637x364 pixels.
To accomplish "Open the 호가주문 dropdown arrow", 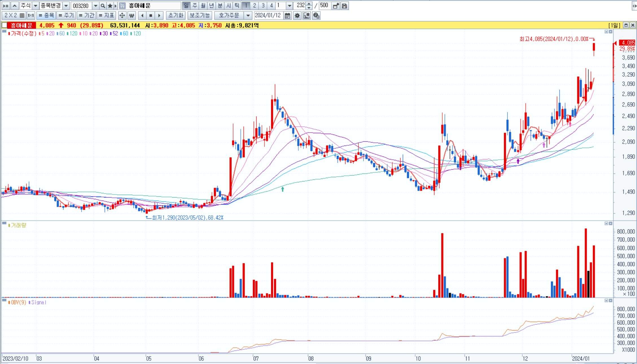I will 248,16.
